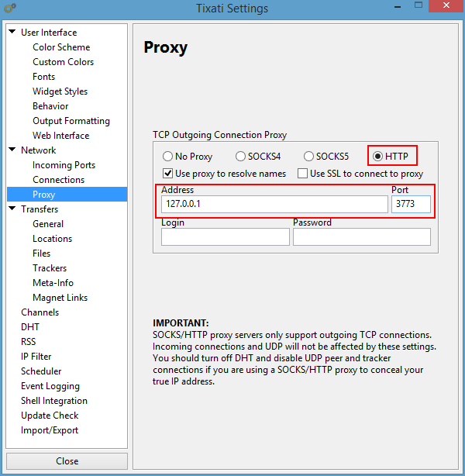Select the Proxy tree item
This screenshot has height=476, width=465.
point(67,195)
